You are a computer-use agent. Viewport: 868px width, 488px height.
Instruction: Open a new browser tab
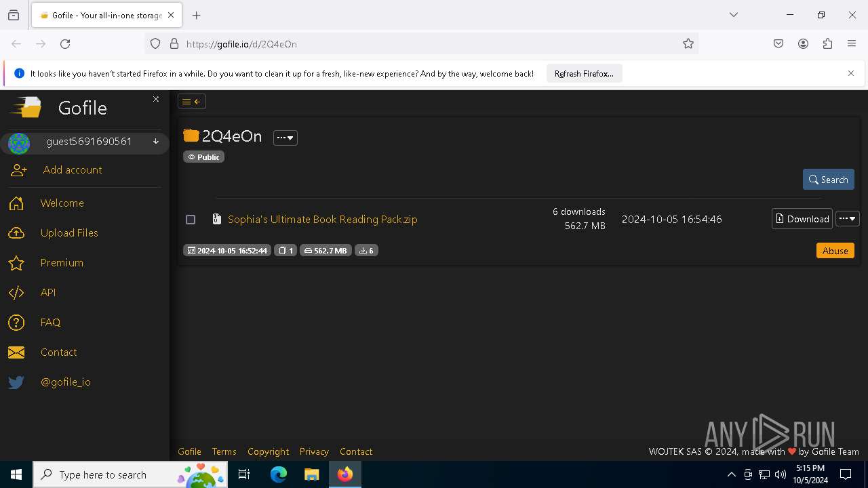tap(197, 15)
